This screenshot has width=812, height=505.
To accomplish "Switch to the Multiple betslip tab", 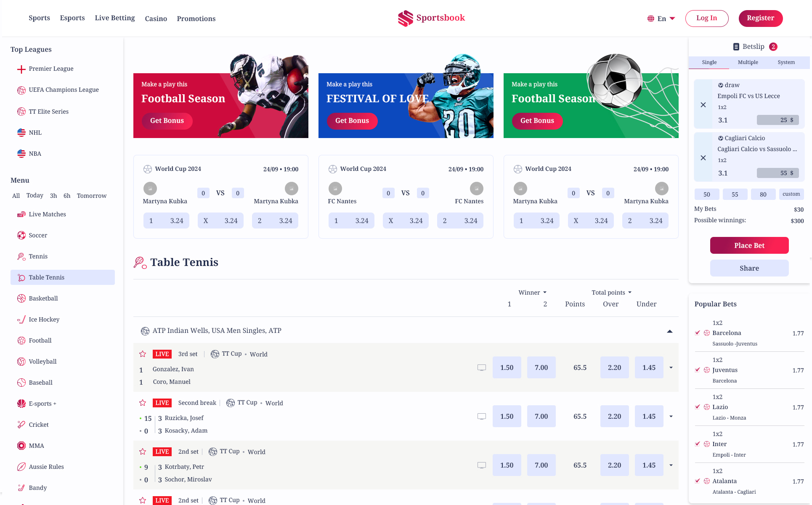I will 748,62.
